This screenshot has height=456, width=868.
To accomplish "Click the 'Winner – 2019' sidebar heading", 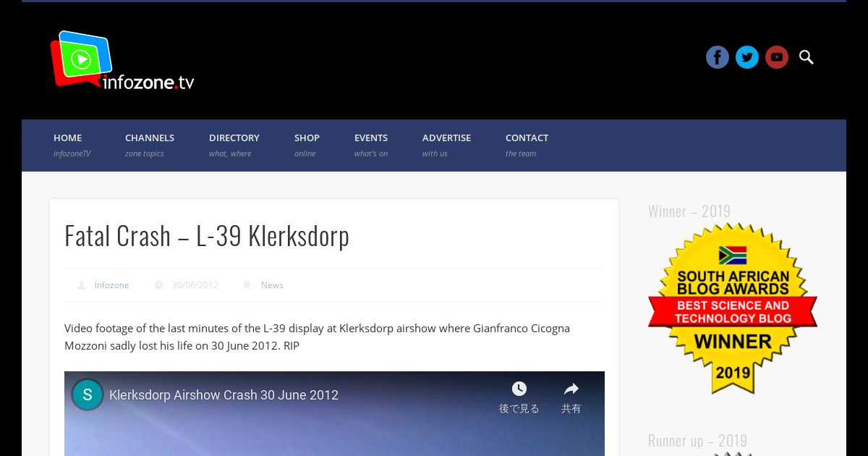I will (x=689, y=211).
